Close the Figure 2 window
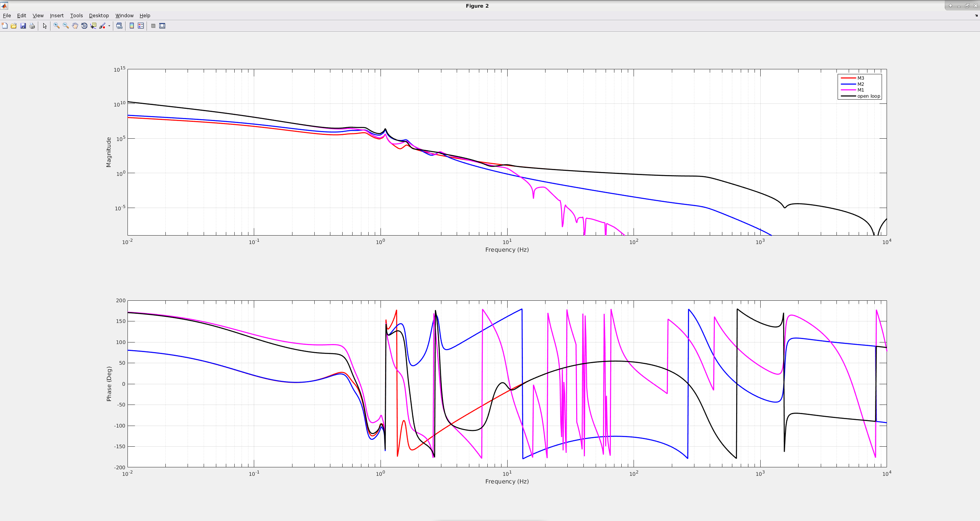 pyautogui.click(x=976, y=6)
